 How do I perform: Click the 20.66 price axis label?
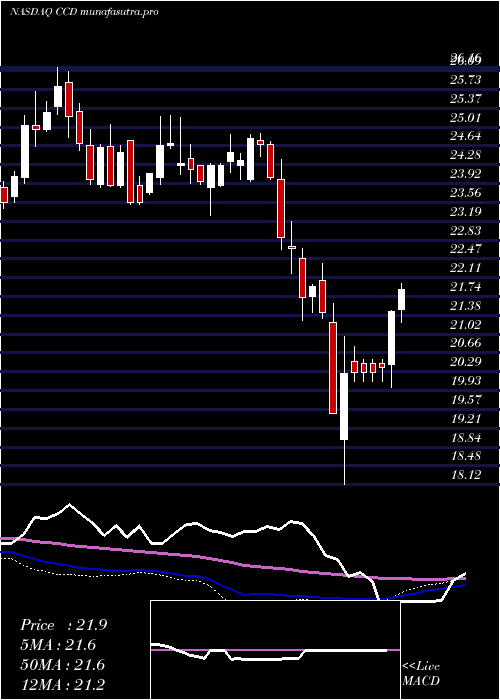pyautogui.click(x=466, y=343)
